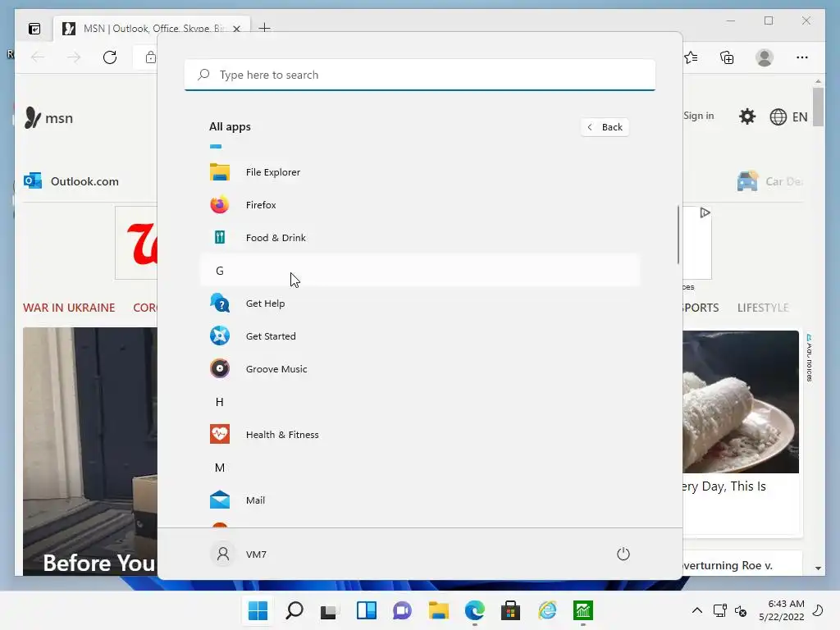Image resolution: width=840 pixels, height=630 pixels.
Task: Open the VM7 user account menu
Action: point(239,554)
